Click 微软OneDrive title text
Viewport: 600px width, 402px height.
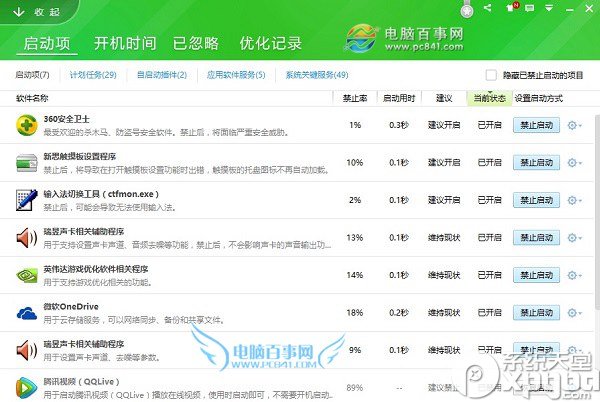(x=71, y=306)
